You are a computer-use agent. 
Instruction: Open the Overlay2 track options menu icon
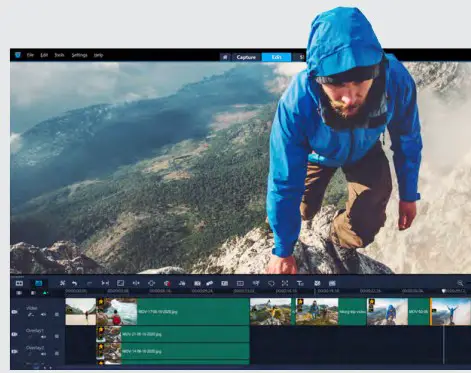pos(57,354)
